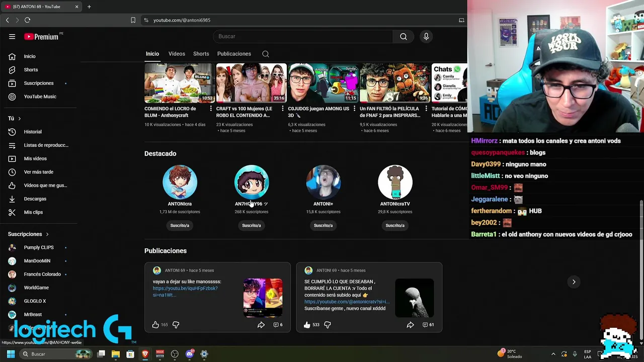This screenshot has width=644, height=362.
Task: Open the youtube.com/@antonicratv link in post
Action: [x=347, y=302]
